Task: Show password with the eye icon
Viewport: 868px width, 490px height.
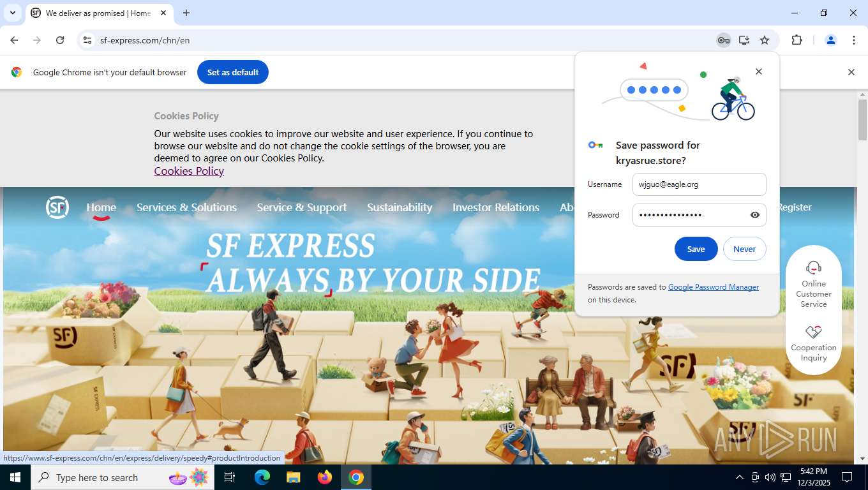Action: pos(755,215)
